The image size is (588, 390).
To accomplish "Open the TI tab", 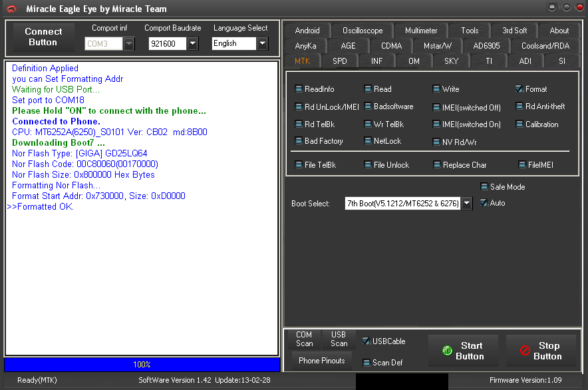I will (489, 61).
